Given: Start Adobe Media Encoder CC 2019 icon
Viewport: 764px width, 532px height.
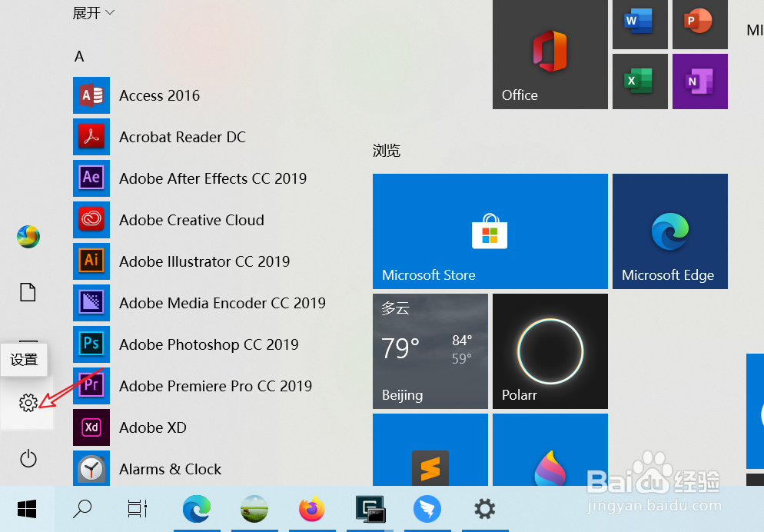Looking at the screenshot, I should (x=91, y=303).
